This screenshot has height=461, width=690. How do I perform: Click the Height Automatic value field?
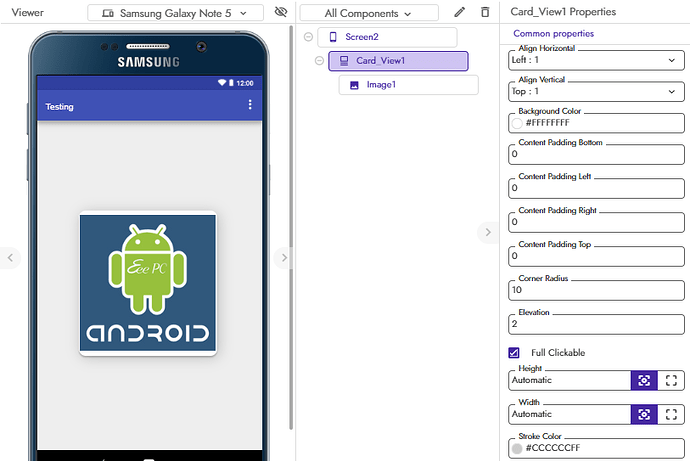click(570, 381)
